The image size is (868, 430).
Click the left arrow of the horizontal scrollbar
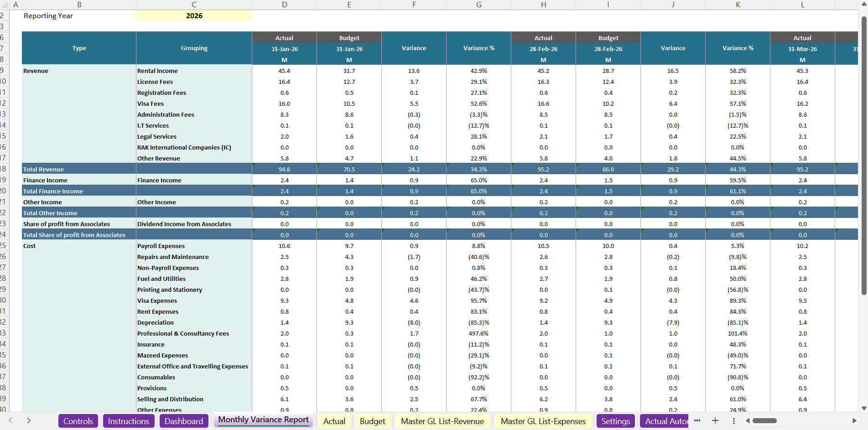coord(748,421)
